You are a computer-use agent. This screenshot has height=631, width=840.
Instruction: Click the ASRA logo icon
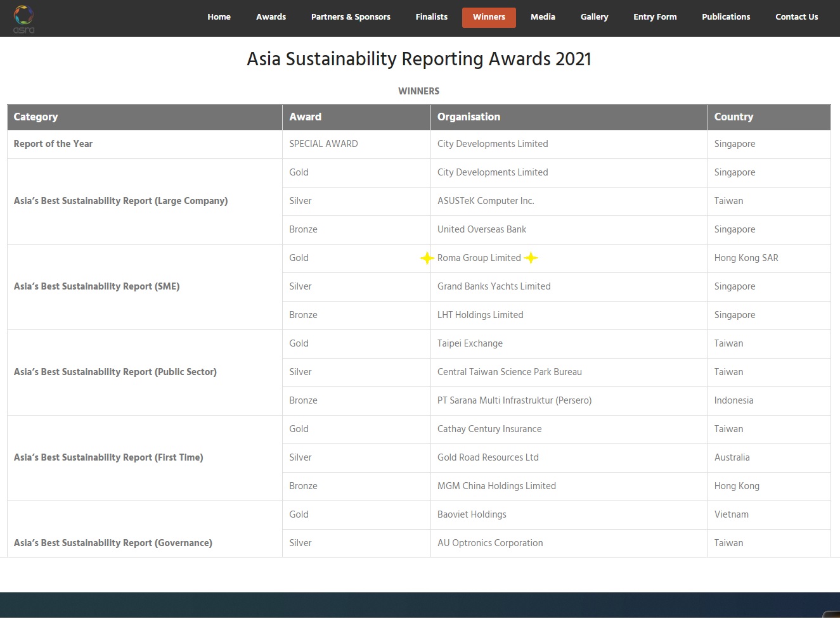[24, 18]
